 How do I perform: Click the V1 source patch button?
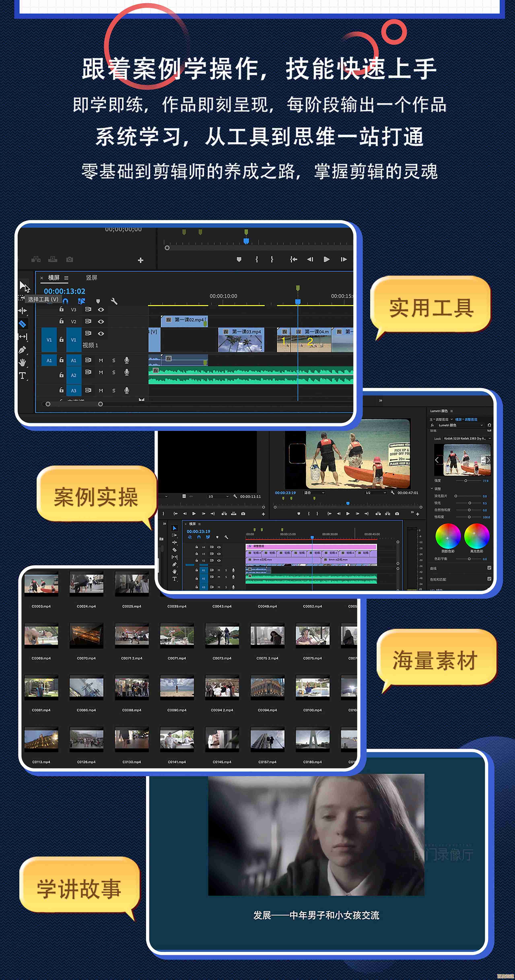click(x=49, y=340)
